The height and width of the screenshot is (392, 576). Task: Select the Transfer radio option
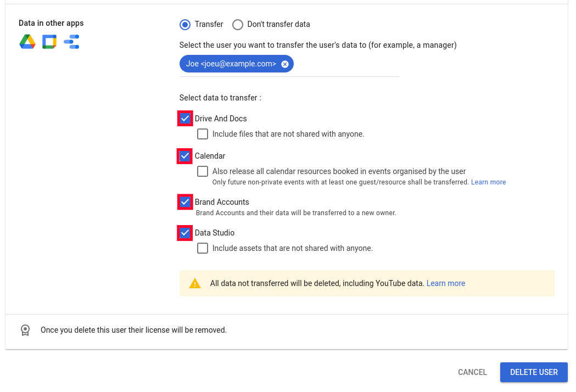pyautogui.click(x=185, y=24)
